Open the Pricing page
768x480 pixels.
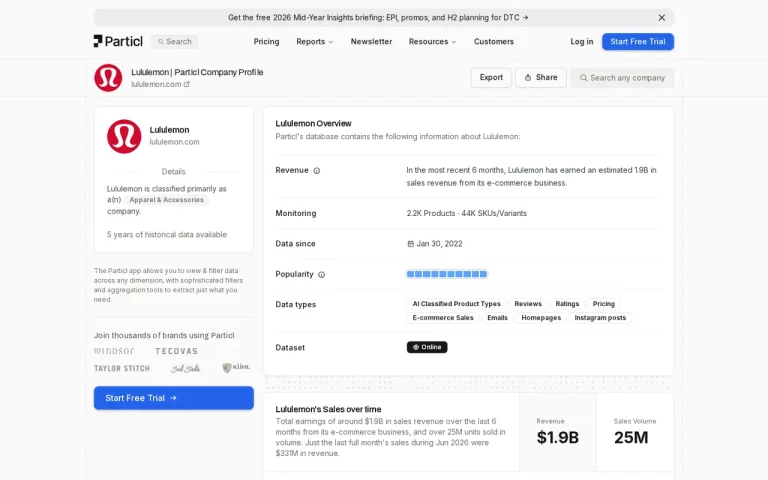[266, 42]
